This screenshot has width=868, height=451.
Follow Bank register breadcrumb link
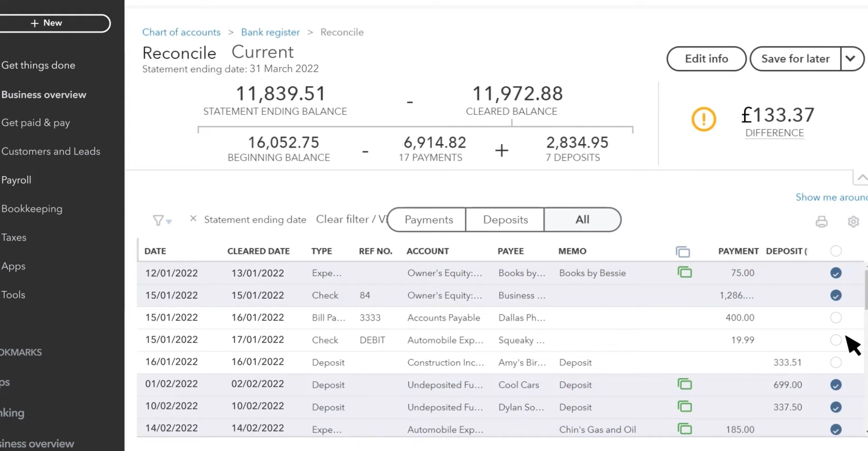(x=270, y=32)
